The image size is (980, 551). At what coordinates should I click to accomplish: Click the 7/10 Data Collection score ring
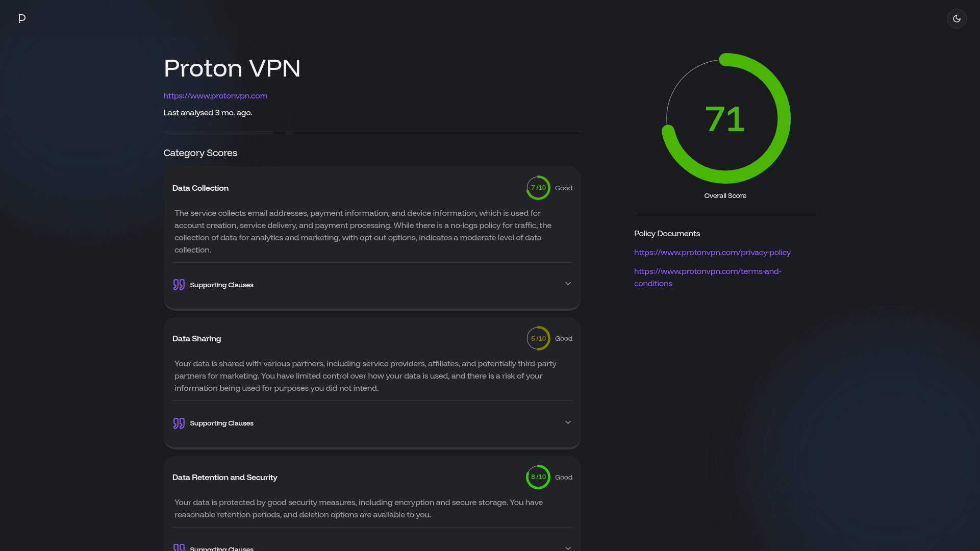coord(538,188)
